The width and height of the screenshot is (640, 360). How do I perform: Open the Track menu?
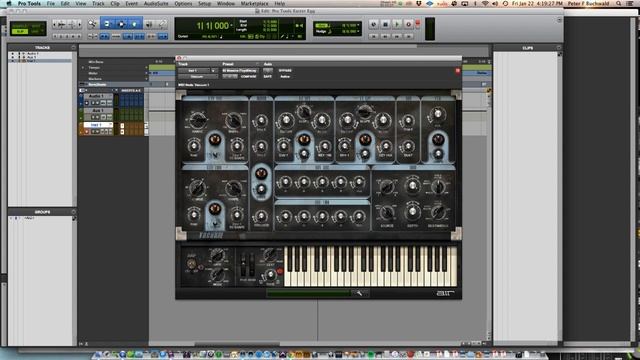(98, 3)
